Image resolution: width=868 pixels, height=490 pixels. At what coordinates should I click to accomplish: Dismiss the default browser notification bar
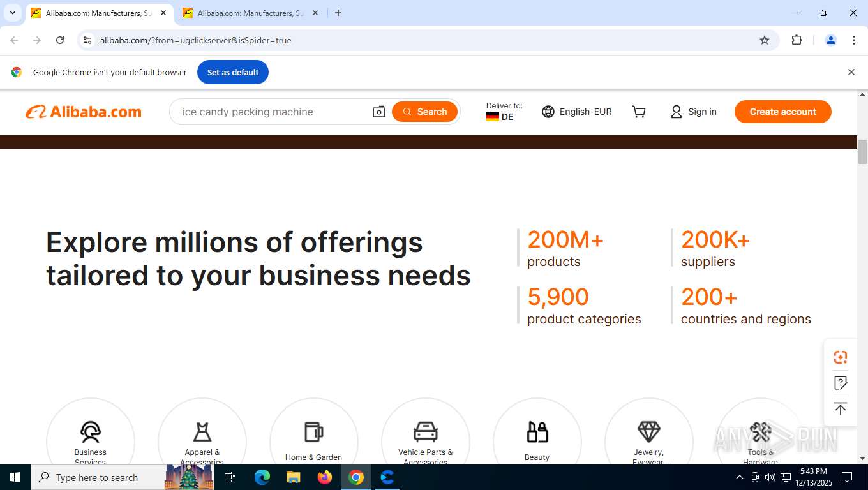851,72
